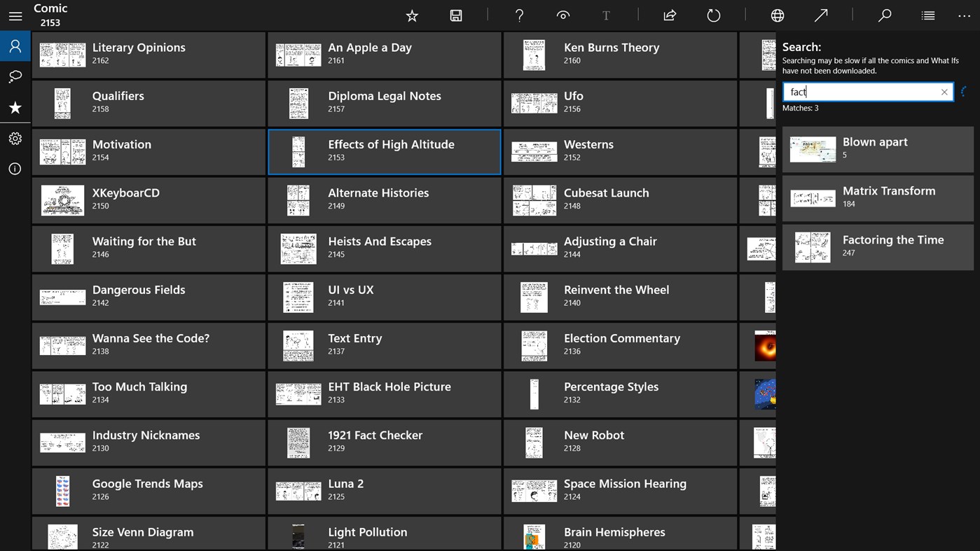Open the search panel with the magnifier icon
The image size is (980, 551).
coord(884,15)
